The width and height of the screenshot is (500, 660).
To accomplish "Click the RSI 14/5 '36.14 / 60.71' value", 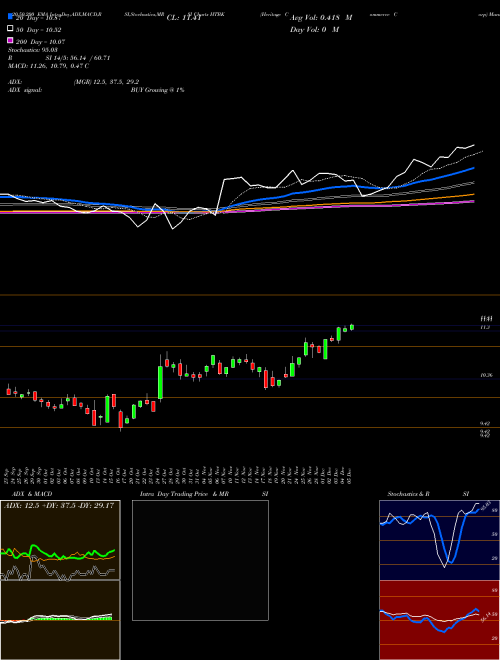I will (91, 58).
